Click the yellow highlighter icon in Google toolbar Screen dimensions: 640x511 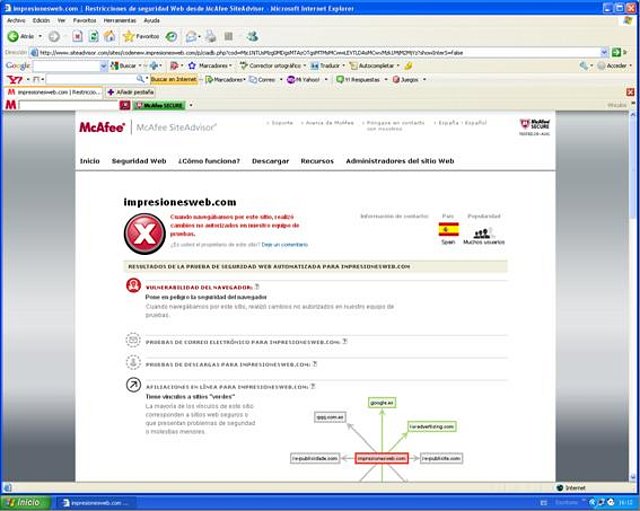coord(408,66)
